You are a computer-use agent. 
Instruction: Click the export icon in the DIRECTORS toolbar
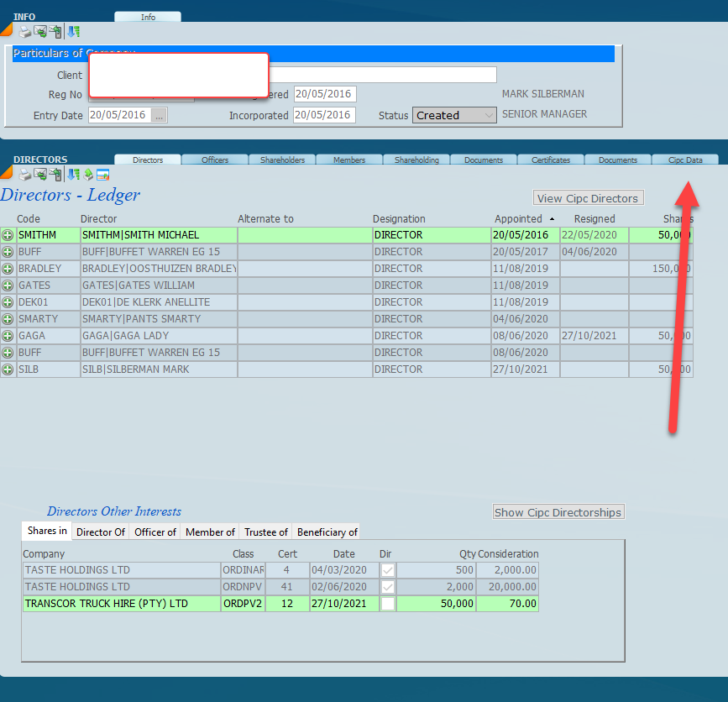tap(55, 175)
